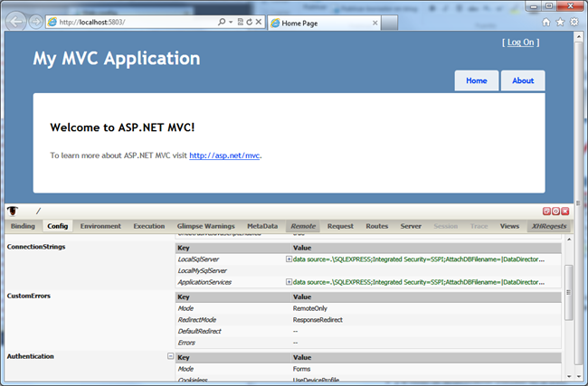
Task: Refresh the page with the reload icon
Action: coord(248,21)
